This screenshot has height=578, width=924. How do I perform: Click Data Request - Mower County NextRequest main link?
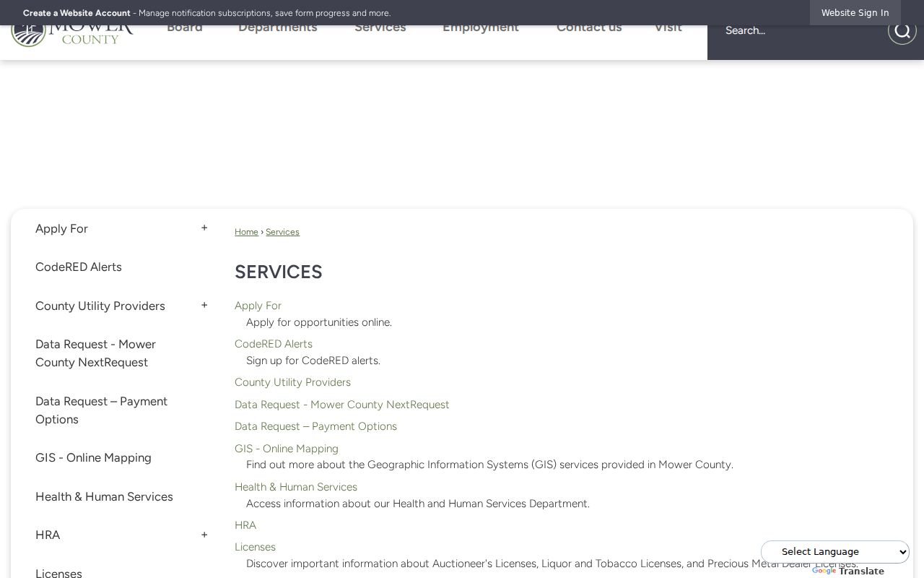pyautogui.click(x=342, y=405)
